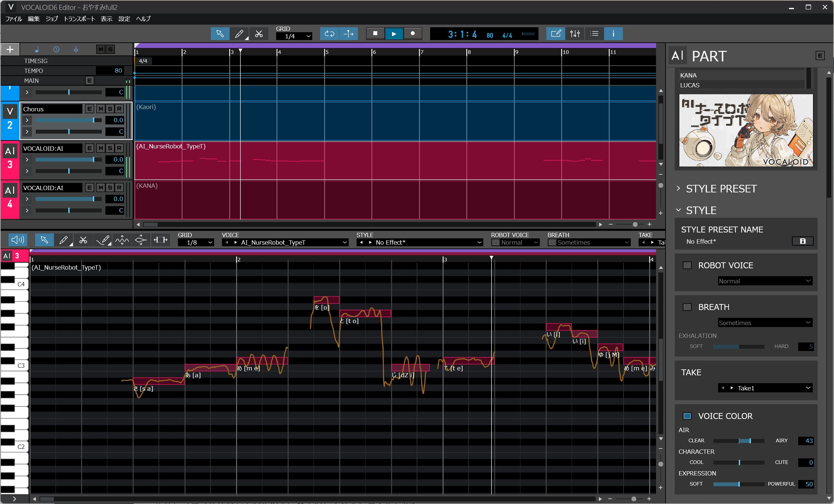Collapse STYLE section

[679, 210]
